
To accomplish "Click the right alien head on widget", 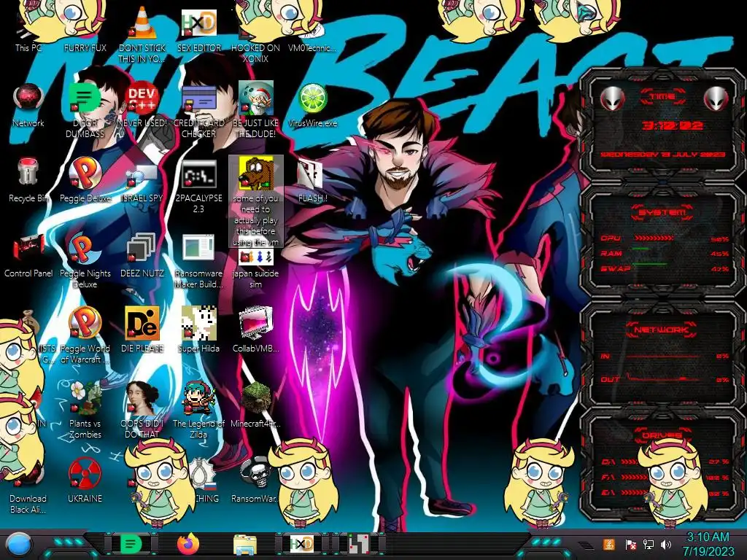I will tap(715, 99).
